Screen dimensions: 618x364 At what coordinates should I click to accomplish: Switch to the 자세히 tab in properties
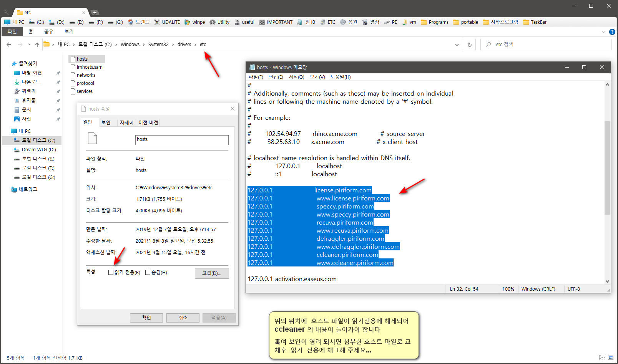click(126, 122)
